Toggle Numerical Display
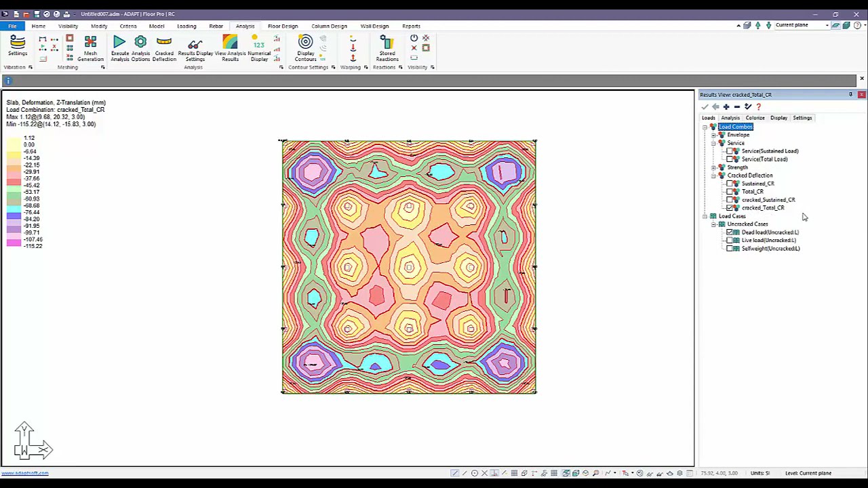 [x=259, y=49]
